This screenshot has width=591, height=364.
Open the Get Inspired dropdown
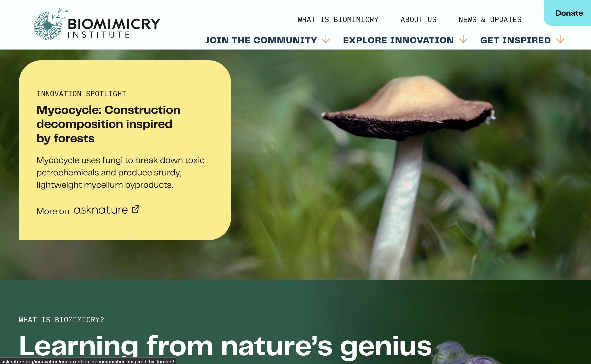point(522,40)
